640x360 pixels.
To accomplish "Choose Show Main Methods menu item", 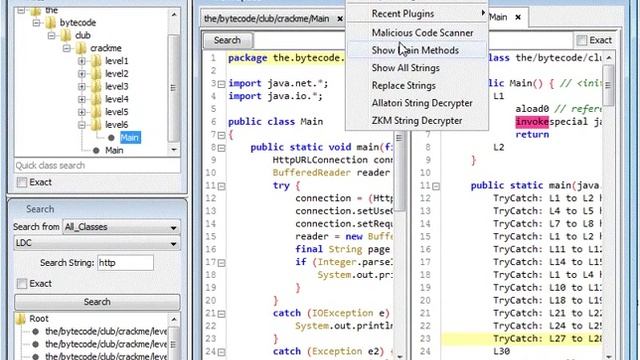I will 417,50.
